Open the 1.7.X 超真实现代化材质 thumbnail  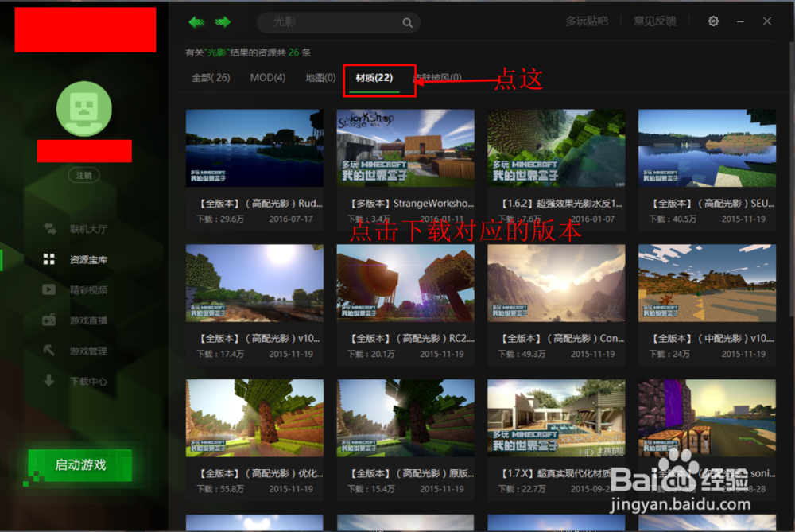556,418
